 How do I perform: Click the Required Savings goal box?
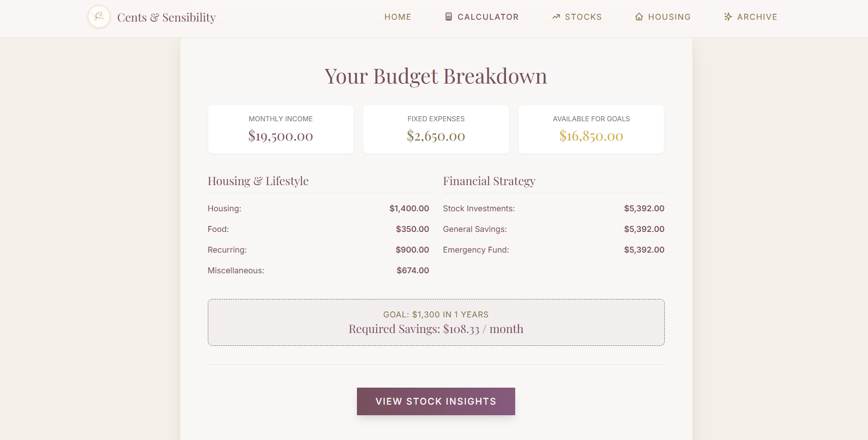(x=435, y=322)
